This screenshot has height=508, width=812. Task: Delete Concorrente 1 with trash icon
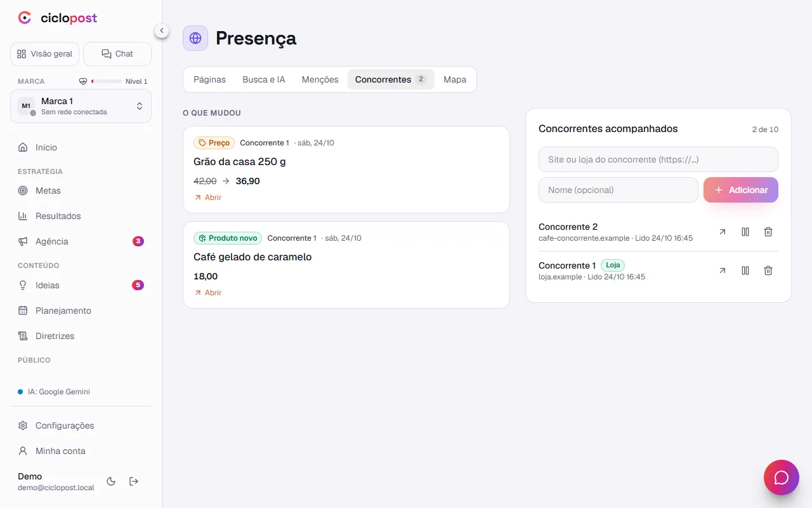[768, 271]
